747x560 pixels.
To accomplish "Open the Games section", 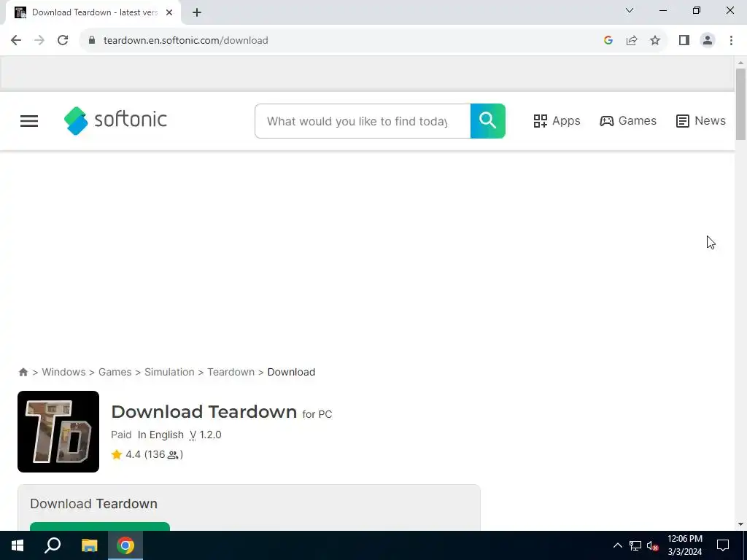I will (x=628, y=121).
